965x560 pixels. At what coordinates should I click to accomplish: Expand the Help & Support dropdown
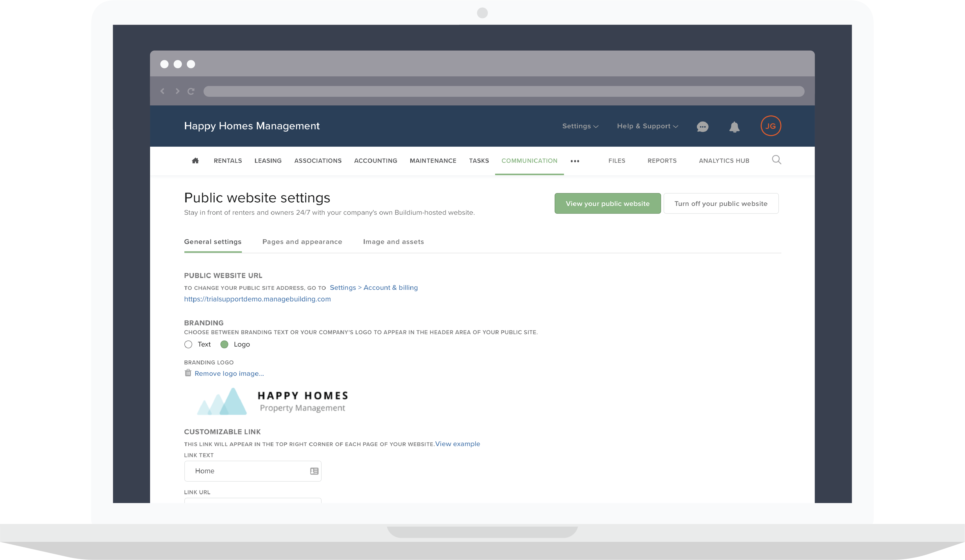coord(647,126)
